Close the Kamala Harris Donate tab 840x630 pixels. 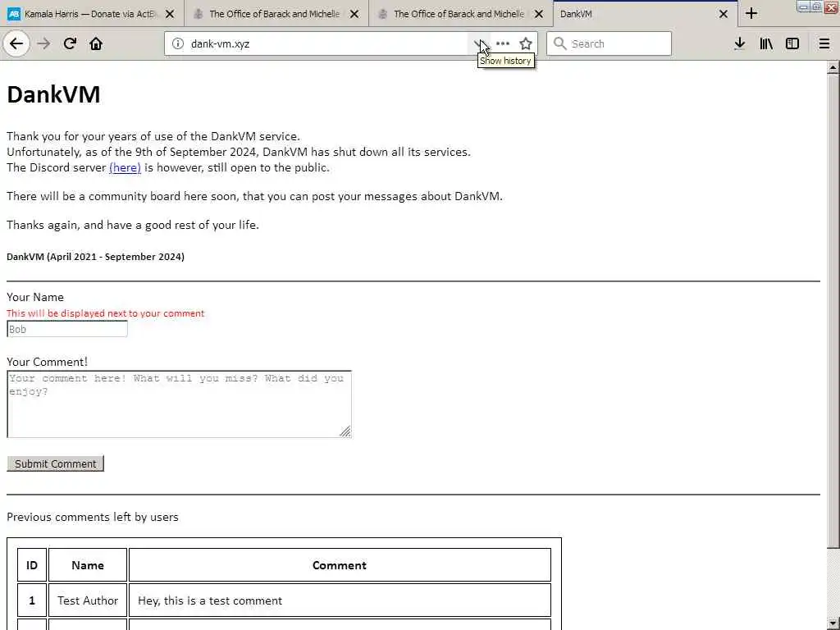point(170,14)
